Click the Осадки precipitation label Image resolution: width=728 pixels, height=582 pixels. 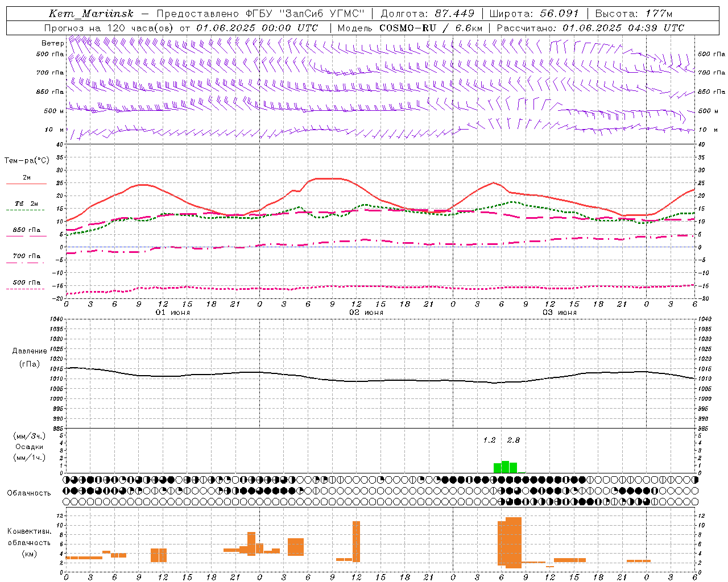coord(29,447)
